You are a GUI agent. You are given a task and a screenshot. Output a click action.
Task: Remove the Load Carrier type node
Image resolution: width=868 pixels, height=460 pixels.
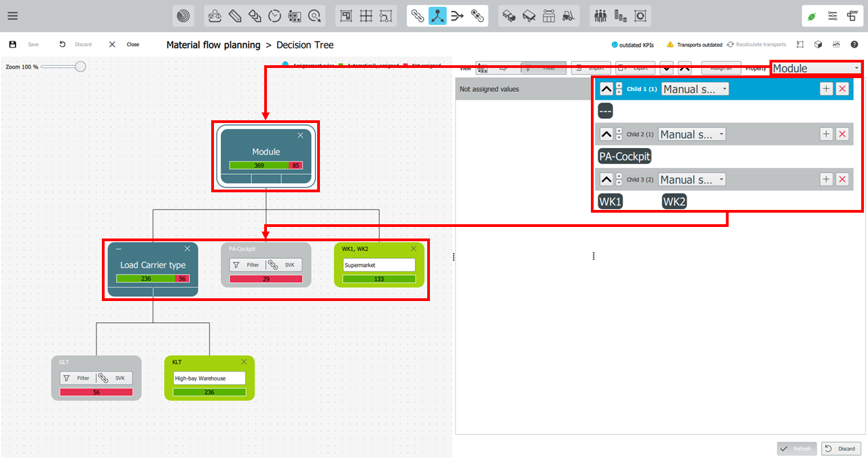187,248
